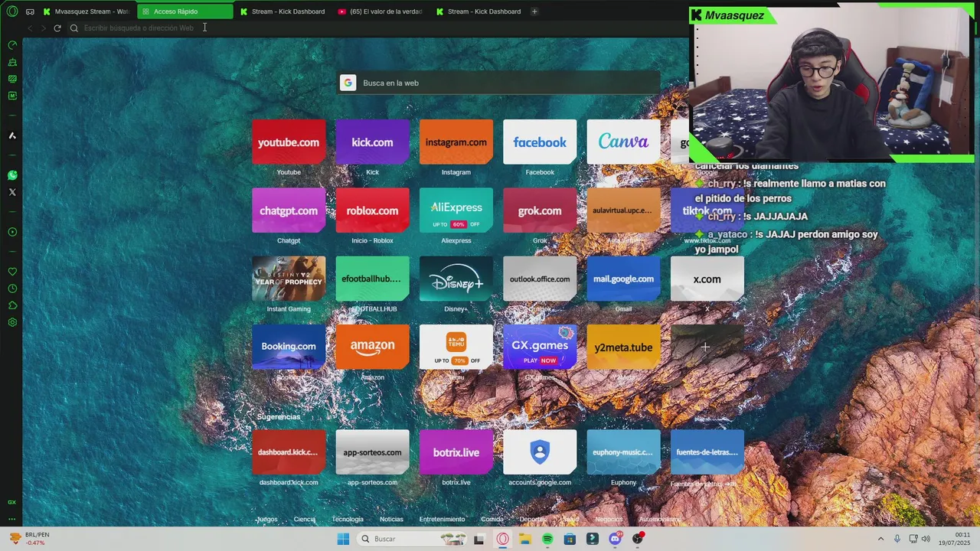Viewport: 980px width, 551px height.
Task: Open the y2meta.tube speed dial tile
Action: point(623,347)
